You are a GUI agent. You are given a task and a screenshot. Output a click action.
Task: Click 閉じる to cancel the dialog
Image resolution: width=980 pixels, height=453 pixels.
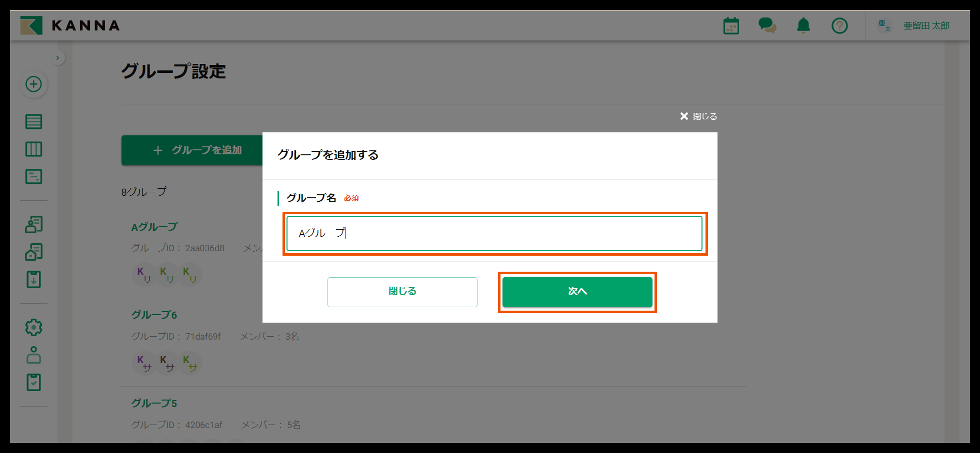coord(402,292)
